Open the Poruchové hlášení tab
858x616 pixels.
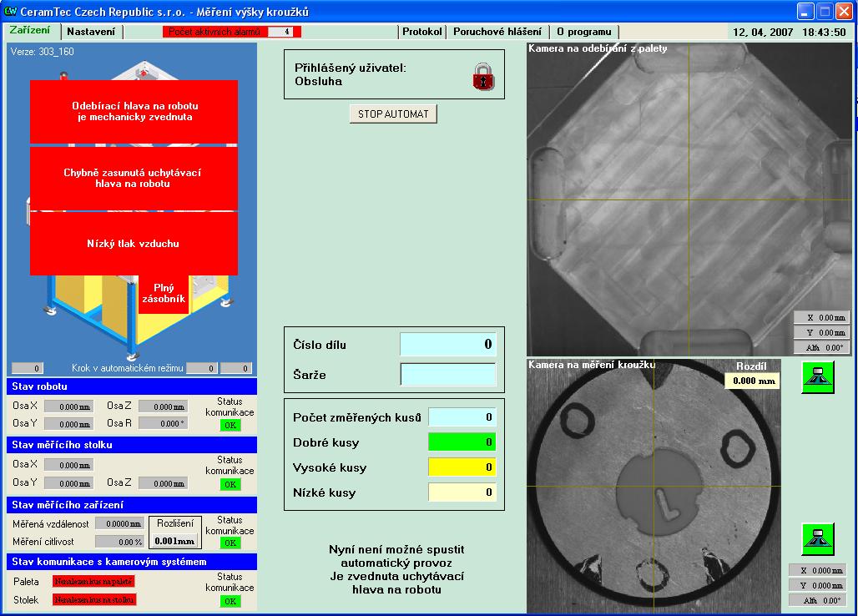497,32
